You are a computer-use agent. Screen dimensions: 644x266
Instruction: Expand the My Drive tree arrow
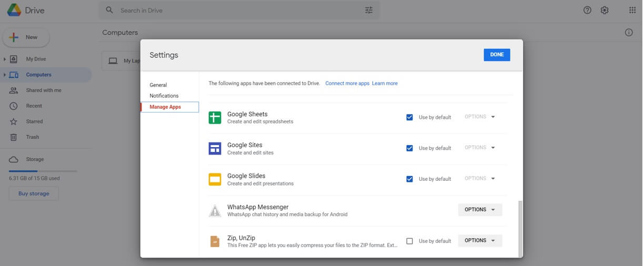[x=5, y=59]
